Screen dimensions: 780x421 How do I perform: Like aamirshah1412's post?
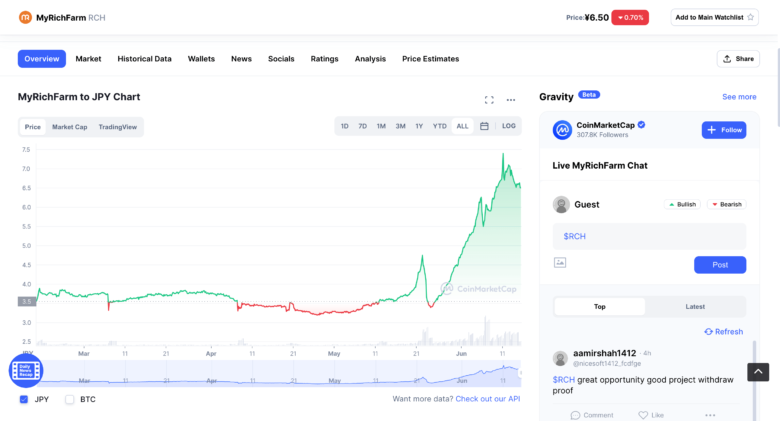[x=651, y=415]
